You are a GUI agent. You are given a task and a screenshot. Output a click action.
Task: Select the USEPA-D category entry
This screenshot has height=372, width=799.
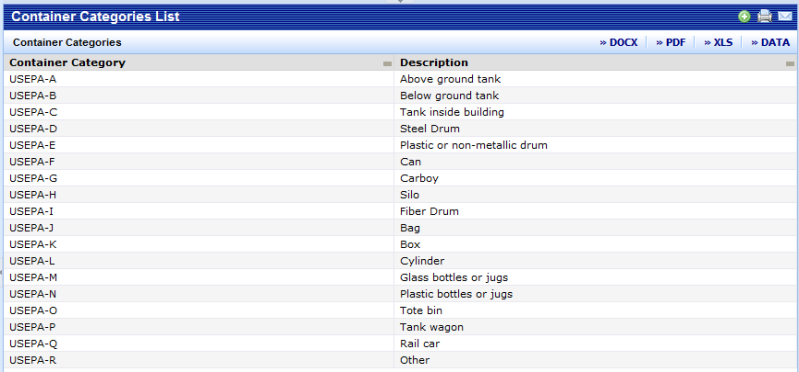pyautogui.click(x=33, y=128)
